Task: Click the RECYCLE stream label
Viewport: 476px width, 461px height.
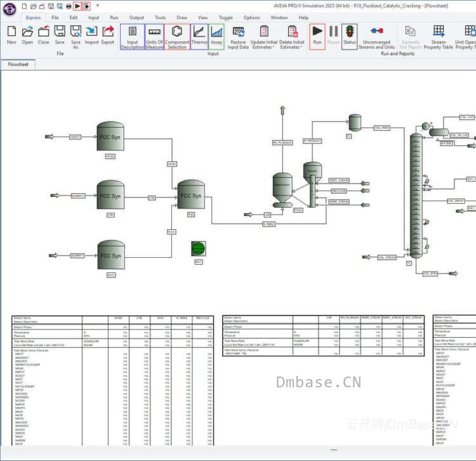Action: click(x=339, y=191)
